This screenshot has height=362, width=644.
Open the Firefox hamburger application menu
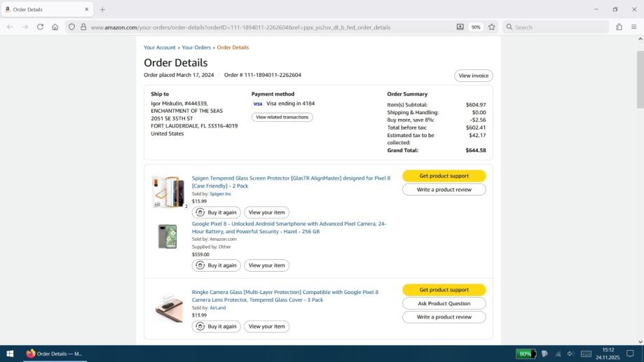click(633, 27)
